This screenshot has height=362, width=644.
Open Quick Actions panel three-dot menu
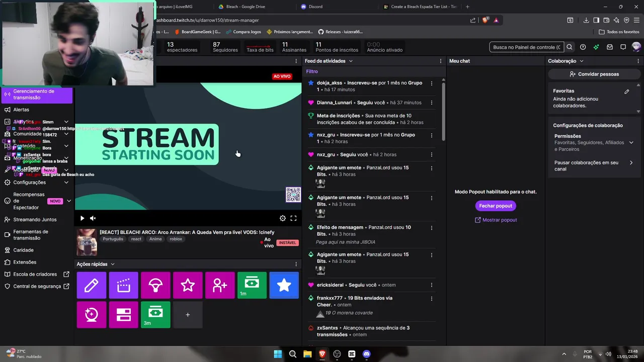[x=296, y=264]
